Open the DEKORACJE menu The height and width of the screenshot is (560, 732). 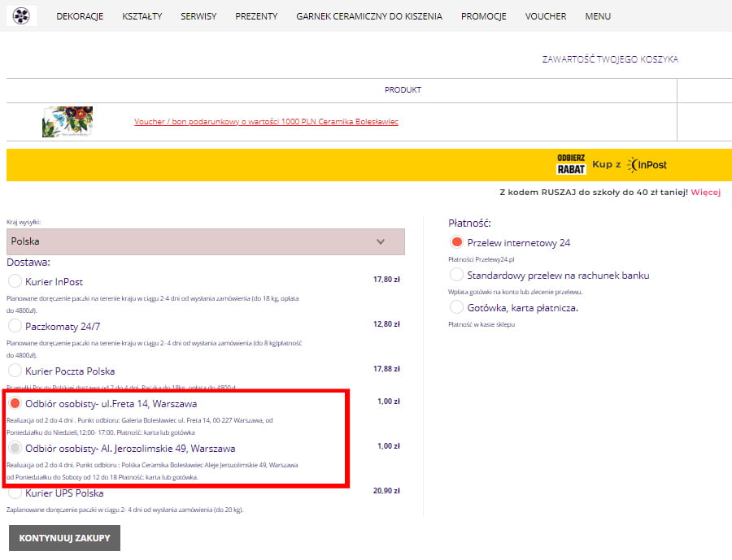pyautogui.click(x=80, y=16)
